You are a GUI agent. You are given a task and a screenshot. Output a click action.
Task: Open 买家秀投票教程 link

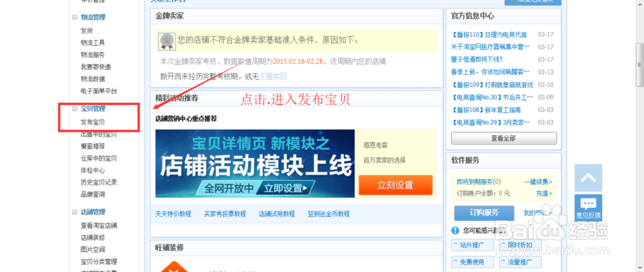tap(225, 214)
